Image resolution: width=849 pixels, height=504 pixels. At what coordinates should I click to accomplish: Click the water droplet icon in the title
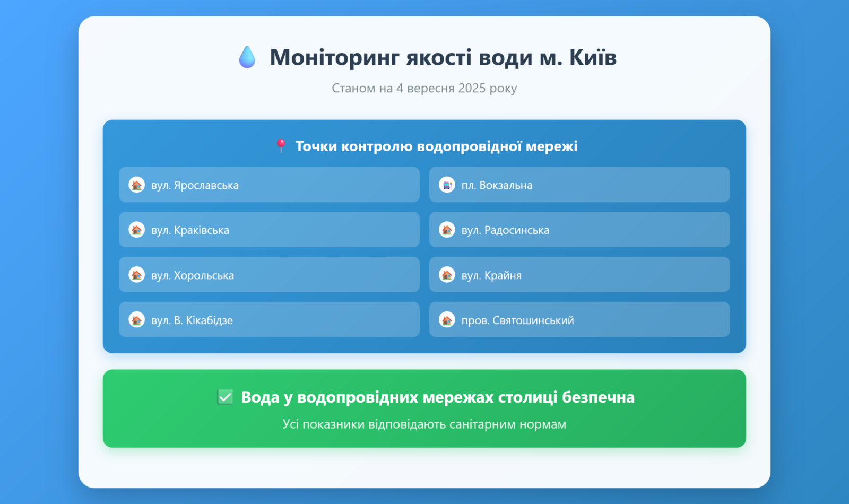(247, 57)
